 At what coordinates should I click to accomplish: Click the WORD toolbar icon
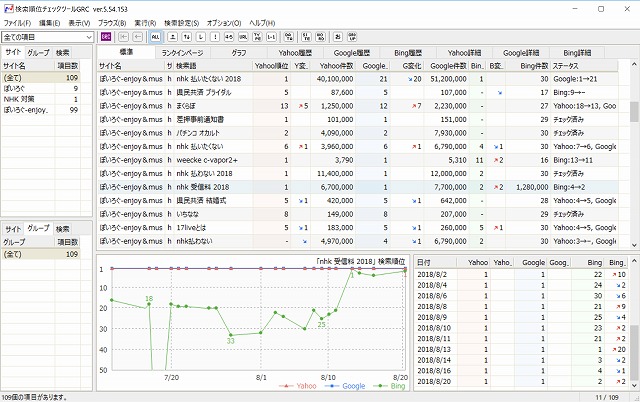point(320,37)
